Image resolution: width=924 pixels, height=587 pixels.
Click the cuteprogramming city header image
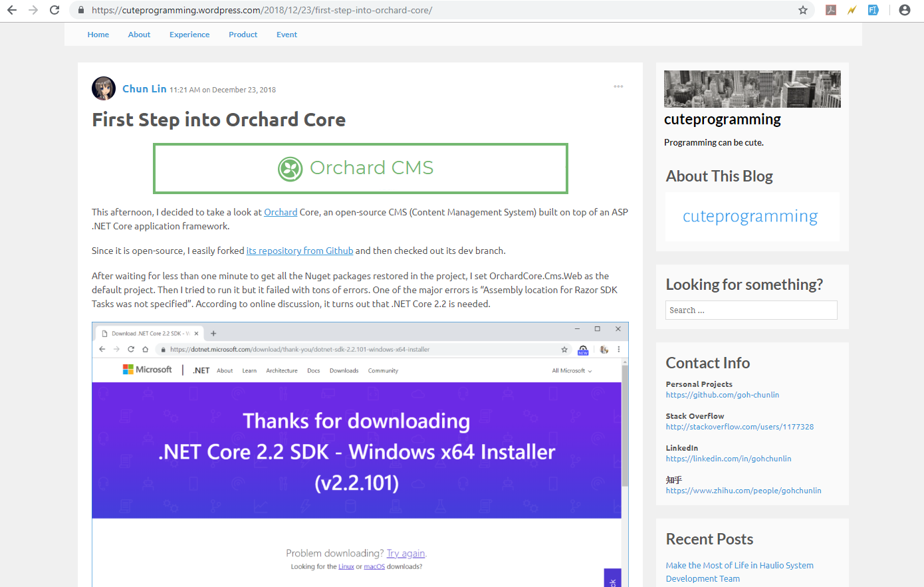pos(752,89)
